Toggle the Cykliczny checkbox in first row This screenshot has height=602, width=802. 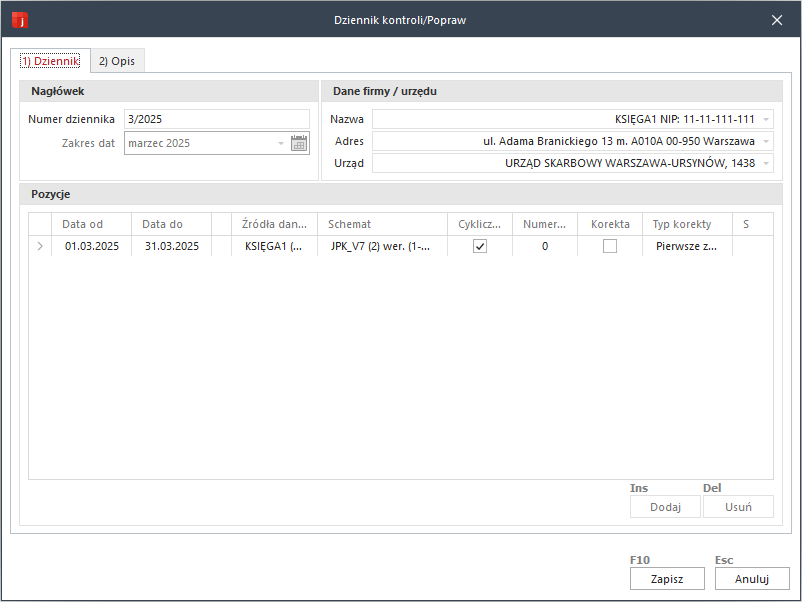(x=480, y=246)
